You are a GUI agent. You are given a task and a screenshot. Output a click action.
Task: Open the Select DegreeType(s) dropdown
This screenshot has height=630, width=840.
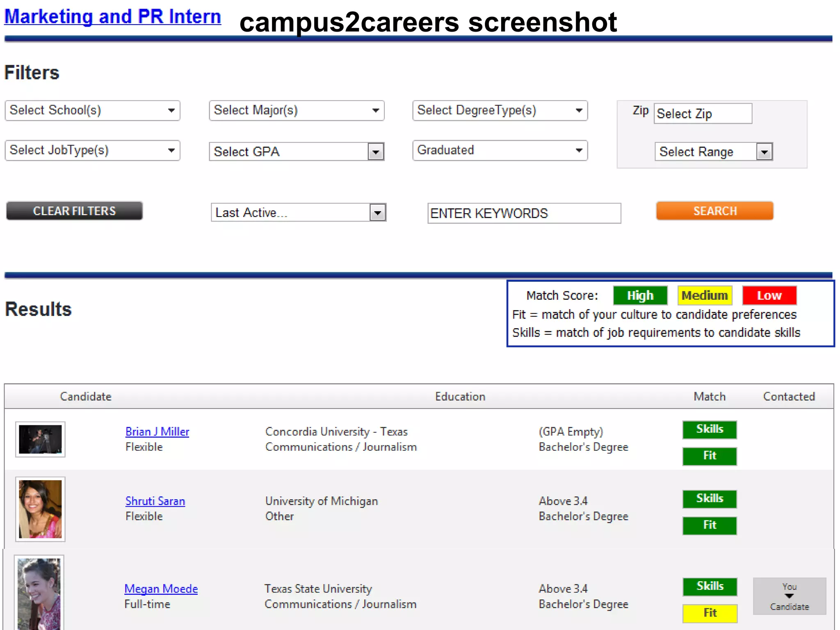point(500,110)
